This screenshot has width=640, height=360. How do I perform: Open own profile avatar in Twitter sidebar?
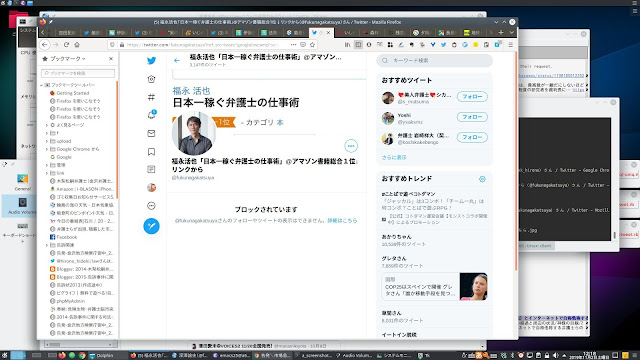click(151, 187)
